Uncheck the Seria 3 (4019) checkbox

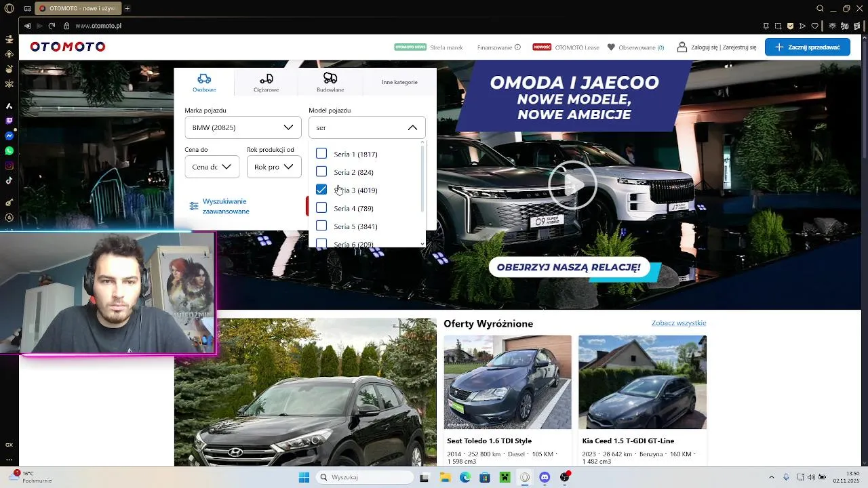pyautogui.click(x=321, y=190)
